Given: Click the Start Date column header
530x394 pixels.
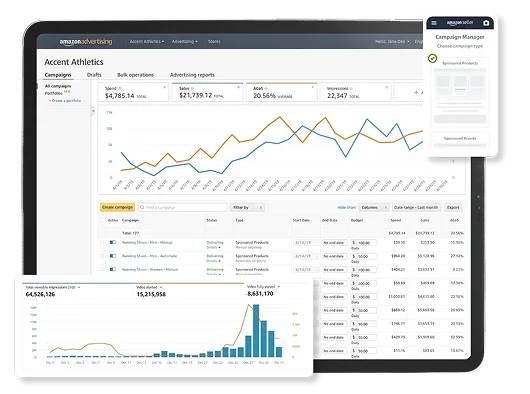Looking at the screenshot, I should 301,220.
